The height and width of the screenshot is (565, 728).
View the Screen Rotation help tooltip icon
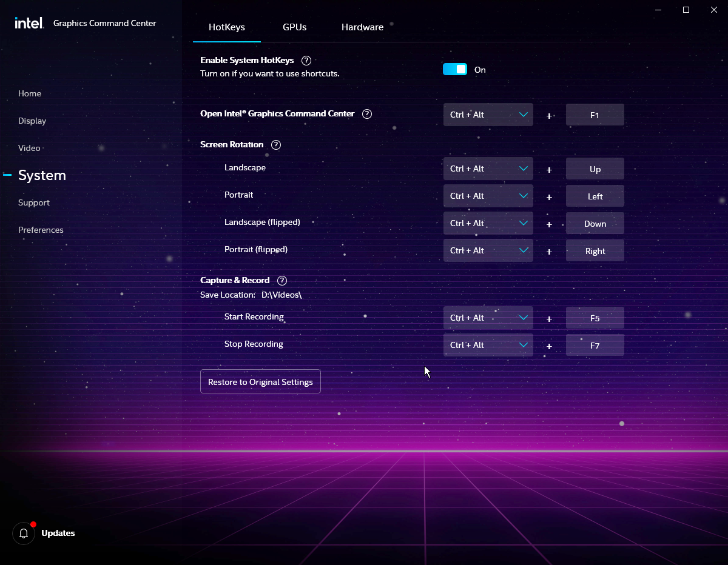pyautogui.click(x=276, y=145)
